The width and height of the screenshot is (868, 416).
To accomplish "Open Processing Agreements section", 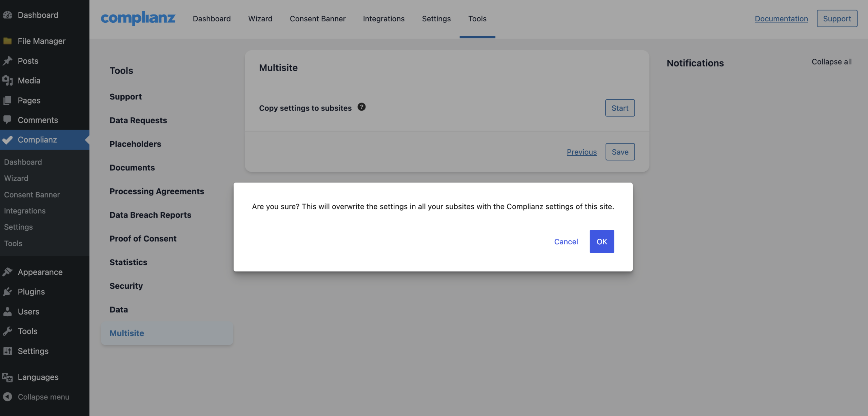I will pyautogui.click(x=157, y=191).
